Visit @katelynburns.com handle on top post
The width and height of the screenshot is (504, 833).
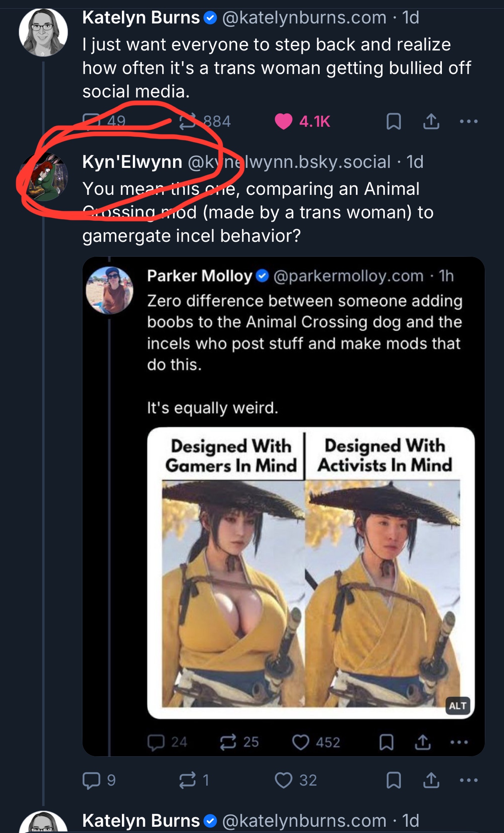pyautogui.click(x=304, y=17)
